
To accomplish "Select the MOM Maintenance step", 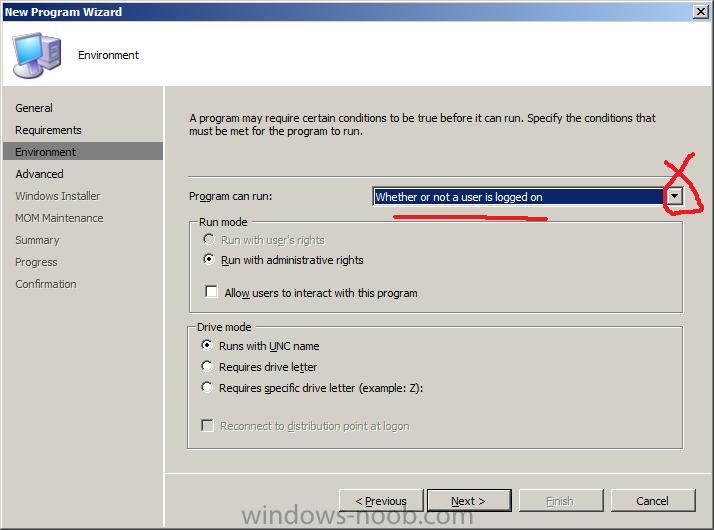I will (59, 218).
